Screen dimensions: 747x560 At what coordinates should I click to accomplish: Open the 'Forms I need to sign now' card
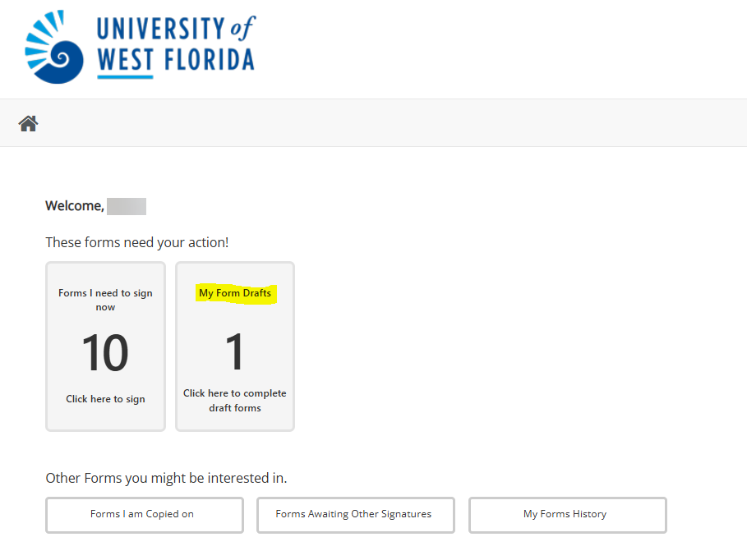105,347
